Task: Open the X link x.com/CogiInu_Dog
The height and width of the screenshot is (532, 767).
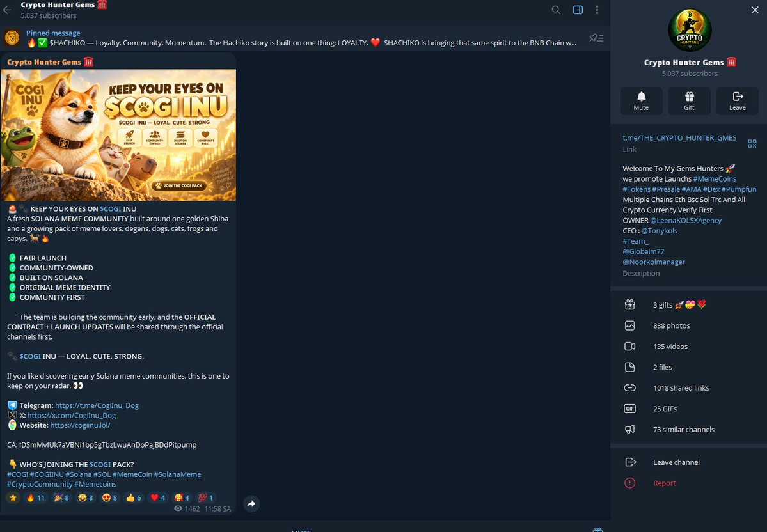Action: point(72,415)
